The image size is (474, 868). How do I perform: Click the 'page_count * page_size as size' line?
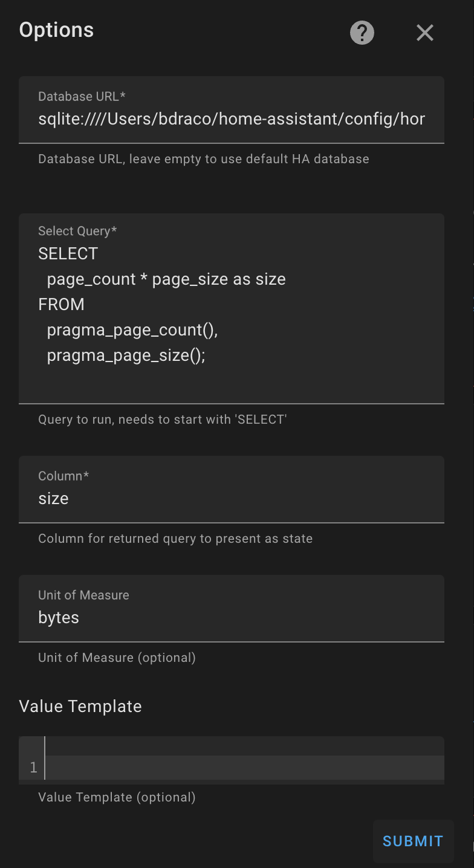[166, 279]
